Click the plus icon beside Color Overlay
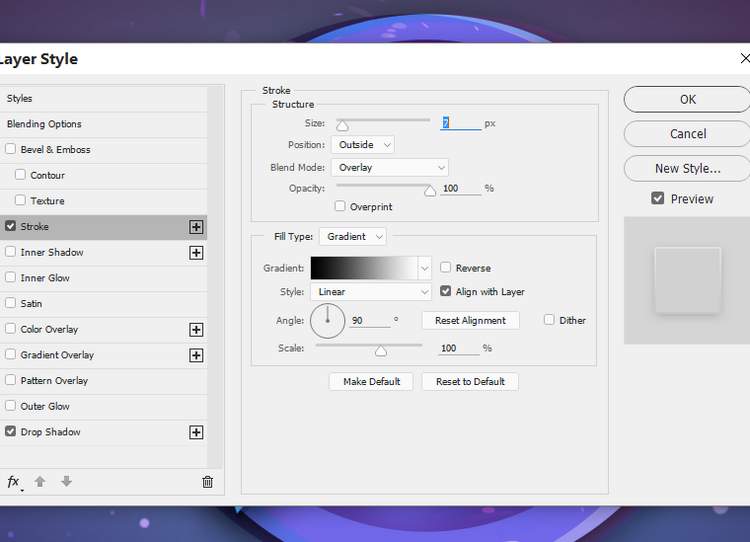The height and width of the screenshot is (542, 750). coord(196,330)
